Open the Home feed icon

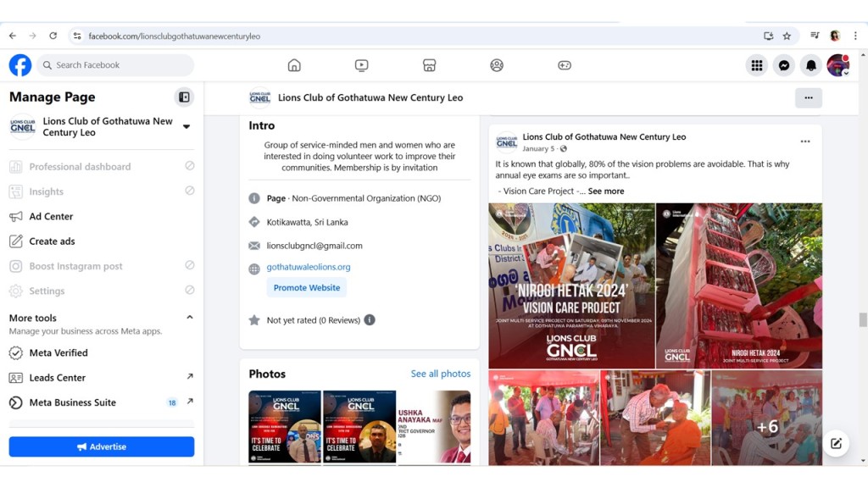(x=294, y=65)
